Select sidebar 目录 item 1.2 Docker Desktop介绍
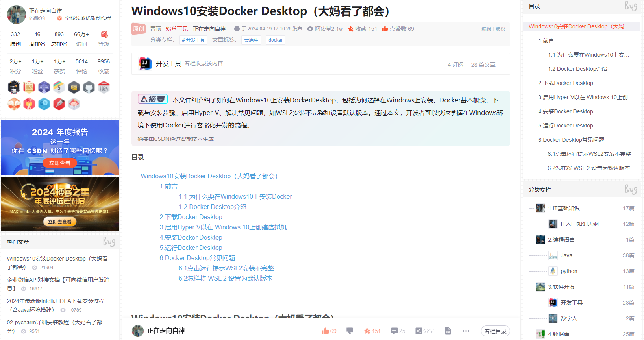 click(x=577, y=69)
